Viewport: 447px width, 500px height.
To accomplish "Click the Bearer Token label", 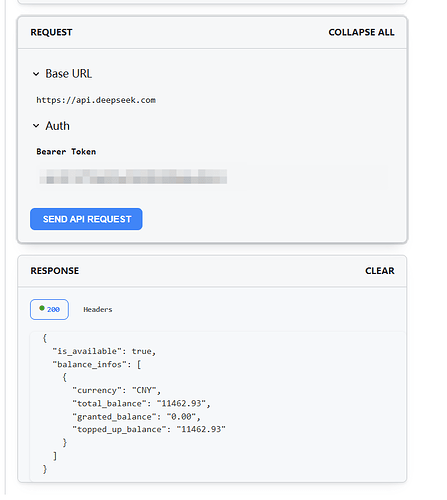I will tap(66, 152).
